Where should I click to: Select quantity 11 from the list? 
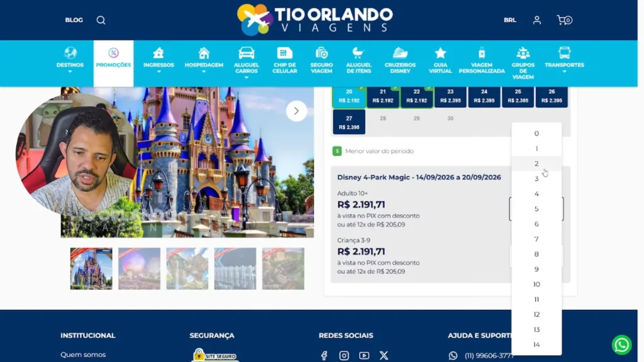click(536, 300)
